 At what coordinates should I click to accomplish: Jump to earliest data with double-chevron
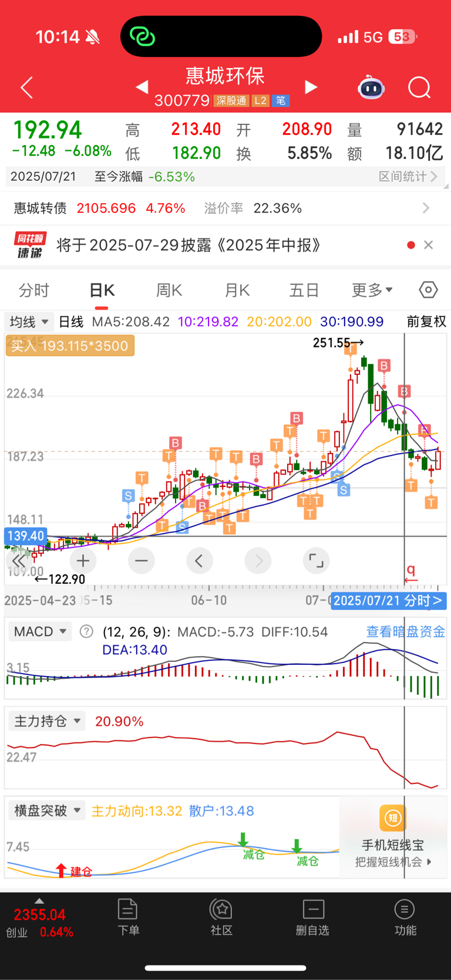[19, 561]
